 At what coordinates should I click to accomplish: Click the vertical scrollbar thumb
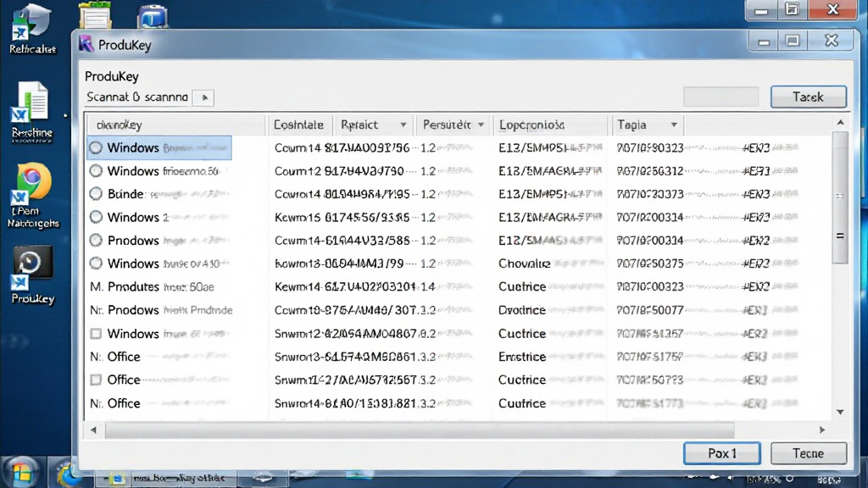coord(840,197)
